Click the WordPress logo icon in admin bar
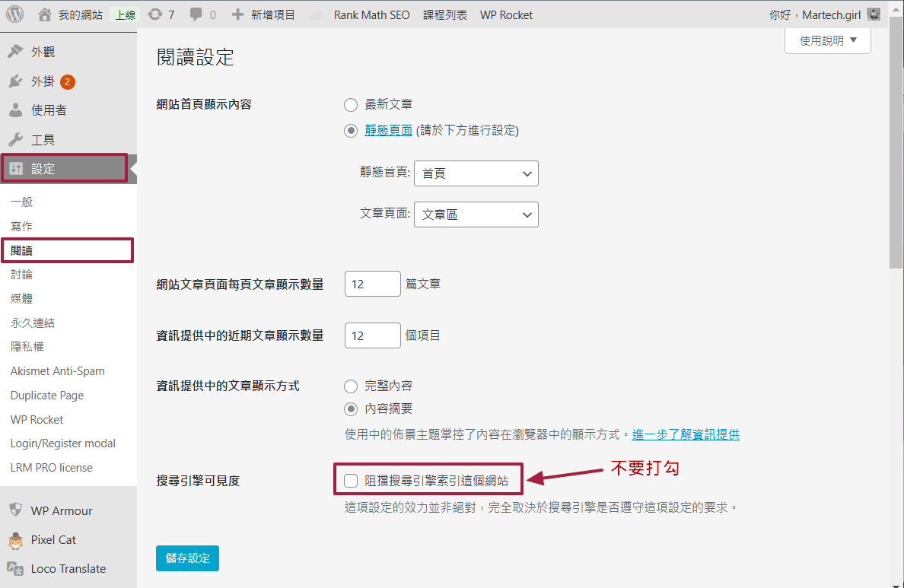 (x=15, y=14)
